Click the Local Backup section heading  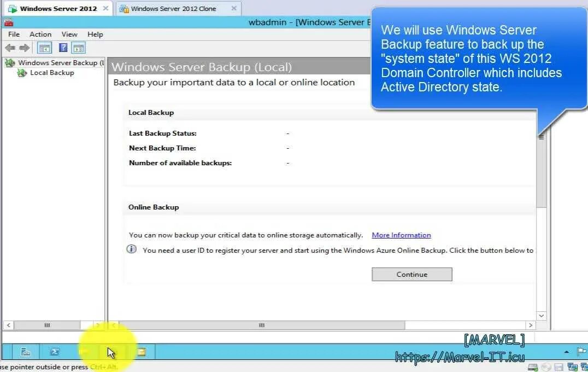point(151,113)
